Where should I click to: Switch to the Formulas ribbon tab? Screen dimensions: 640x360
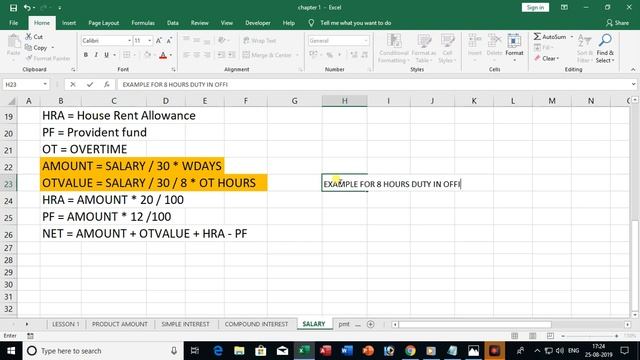(143, 23)
